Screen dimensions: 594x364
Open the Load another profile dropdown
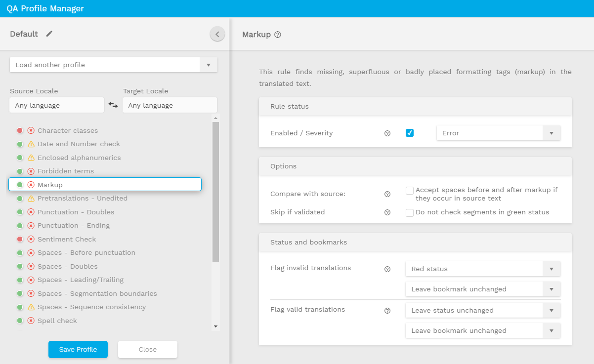(x=114, y=65)
